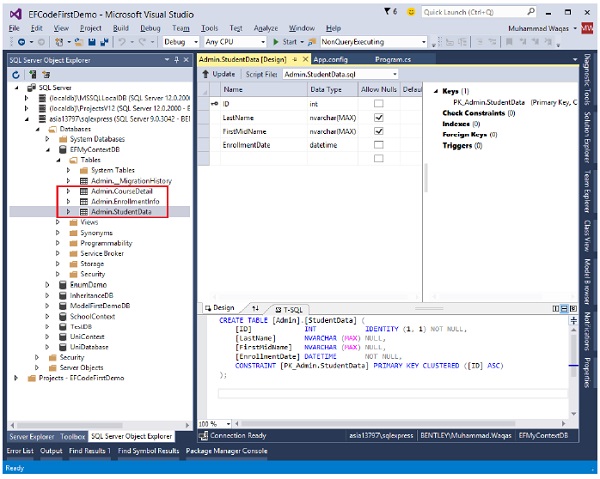Click the primary key icon on ID row
Image resolution: width=600 pixels, height=479 pixels.
tap(215, 103)
